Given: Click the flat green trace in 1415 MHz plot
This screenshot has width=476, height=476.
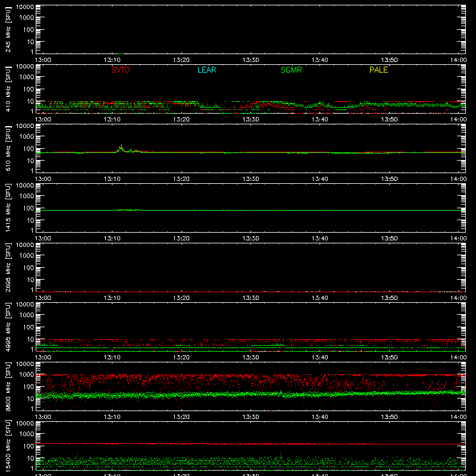Looking at the screenshot, I should click(x=250, y=210).
